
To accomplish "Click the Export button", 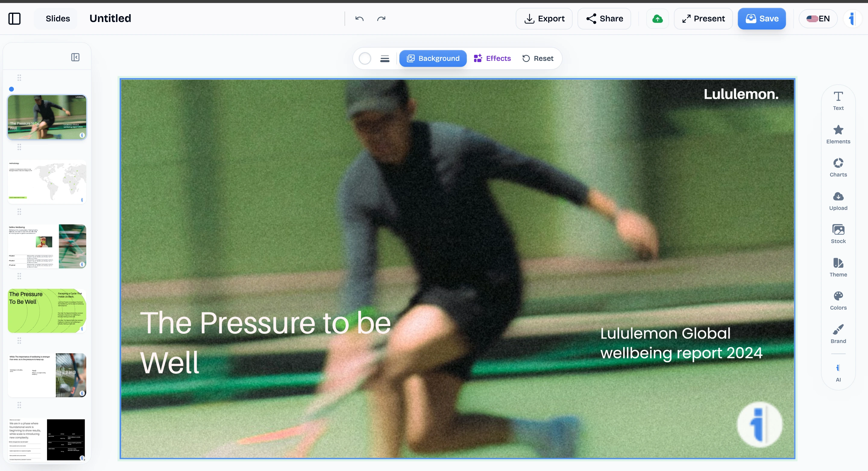I will [544, 18].
